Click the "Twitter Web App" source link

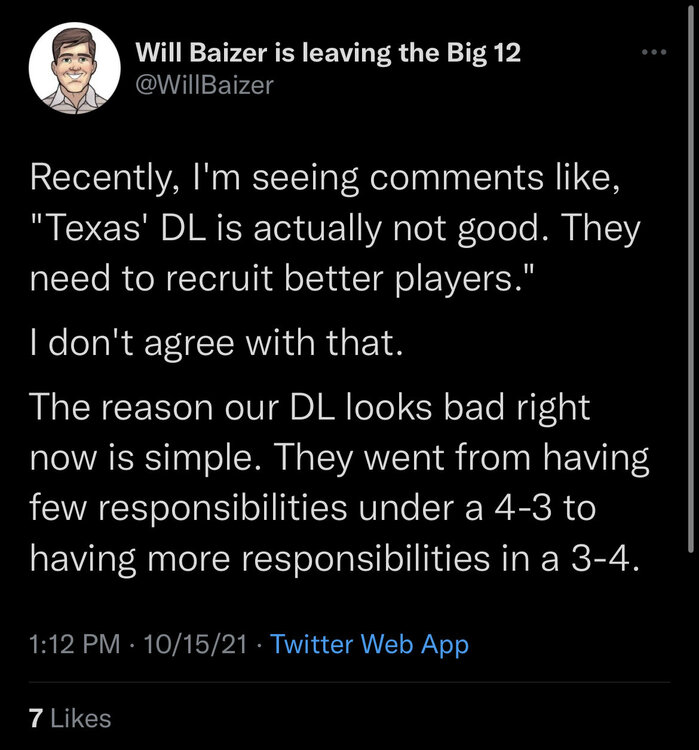coord(369,645)
